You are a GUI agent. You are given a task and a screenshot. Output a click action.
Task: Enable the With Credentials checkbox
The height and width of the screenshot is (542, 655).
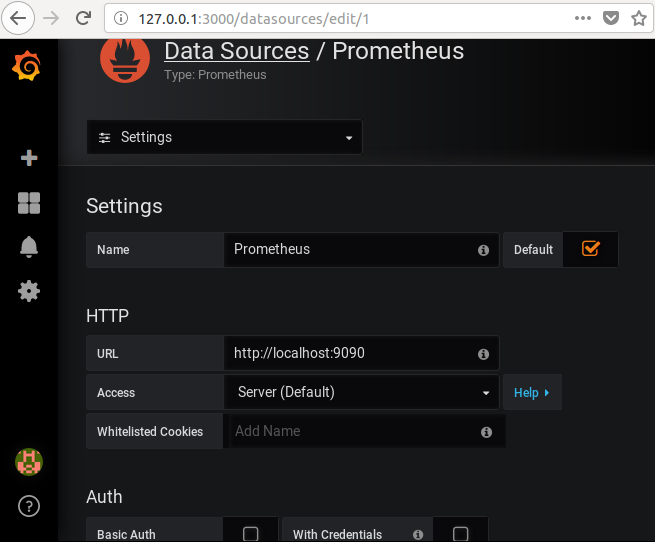(460, 534)
